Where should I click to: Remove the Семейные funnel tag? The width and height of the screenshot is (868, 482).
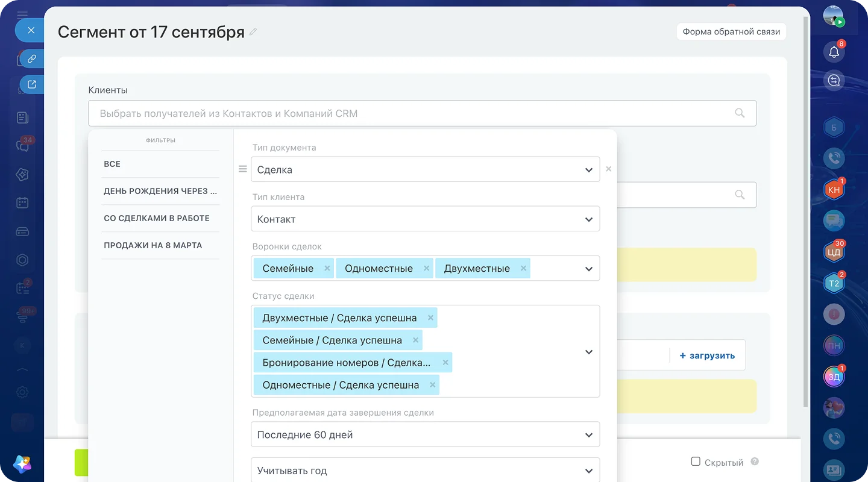click(327, 268)
